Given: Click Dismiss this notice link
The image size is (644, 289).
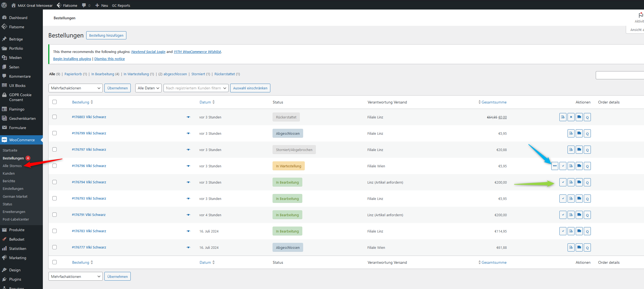Looking at the screenshot, I should coord(110,59).
